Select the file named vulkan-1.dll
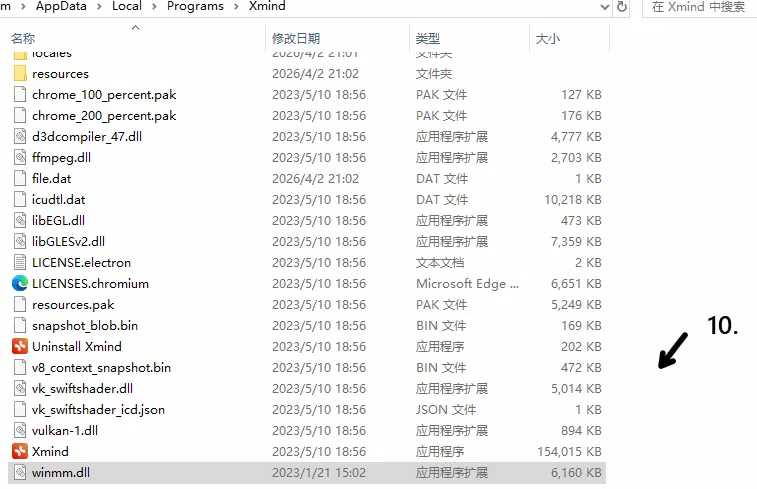757x489 pixels. pyautogui.click(x=65, y=431)
